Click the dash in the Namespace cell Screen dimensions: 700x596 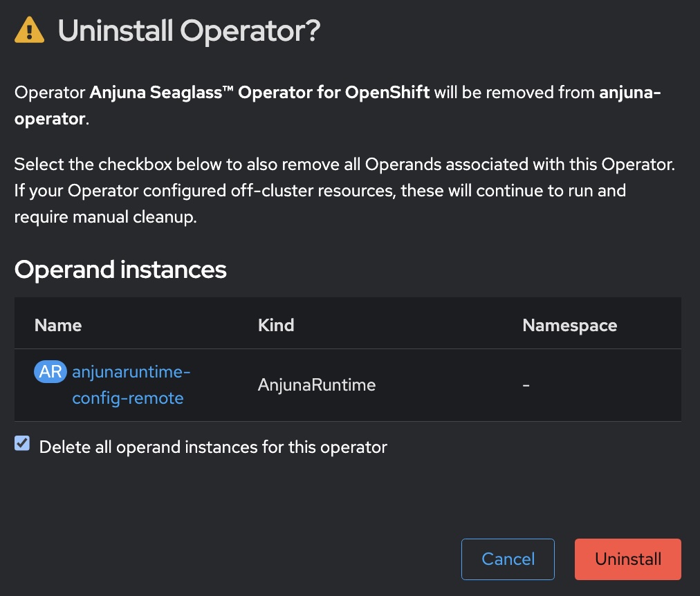(526, 384)
